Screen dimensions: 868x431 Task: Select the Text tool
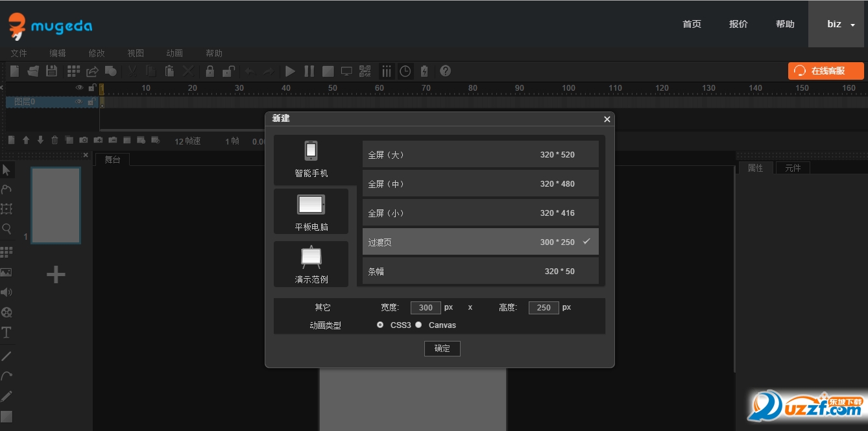(6, 332)
